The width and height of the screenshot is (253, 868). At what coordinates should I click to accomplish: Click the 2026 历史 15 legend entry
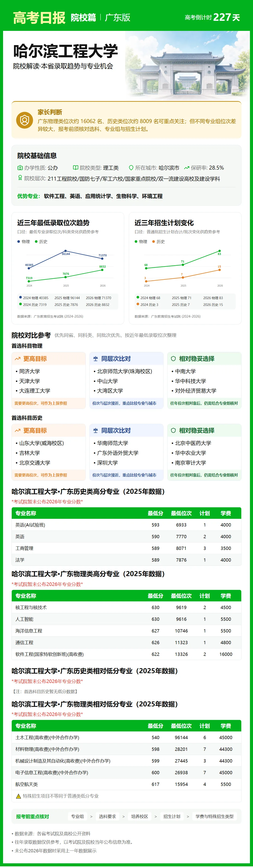(213, 305)
